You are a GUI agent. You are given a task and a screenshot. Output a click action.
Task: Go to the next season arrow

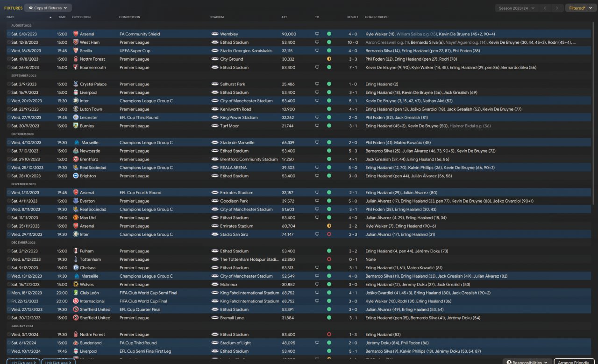coord(557,8)
